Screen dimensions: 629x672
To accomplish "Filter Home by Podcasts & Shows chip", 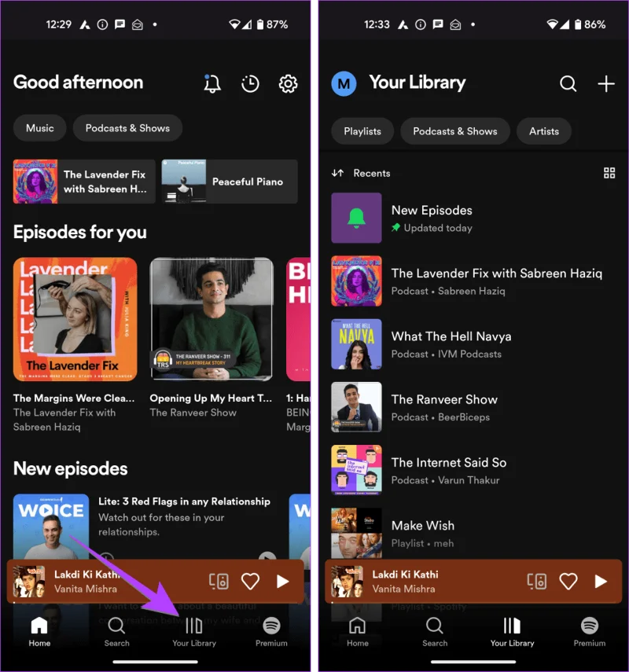I will click(x=128, y=128).
